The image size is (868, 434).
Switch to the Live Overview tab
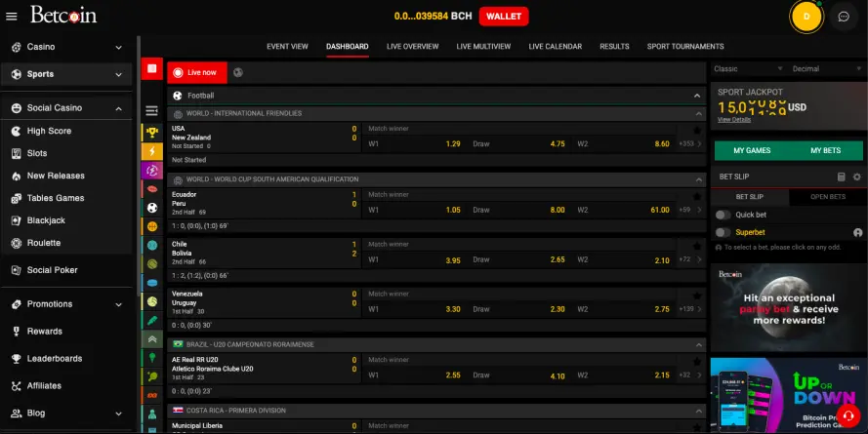pyautogui.click(x=412, y=47)
